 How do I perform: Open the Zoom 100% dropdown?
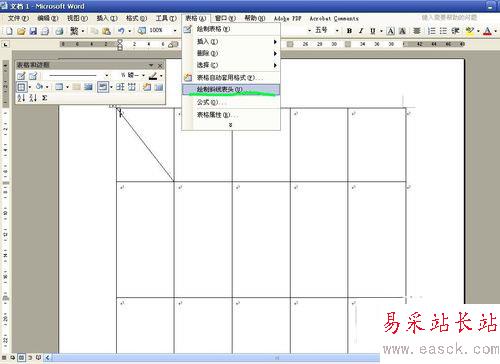[x=175, y=31]
